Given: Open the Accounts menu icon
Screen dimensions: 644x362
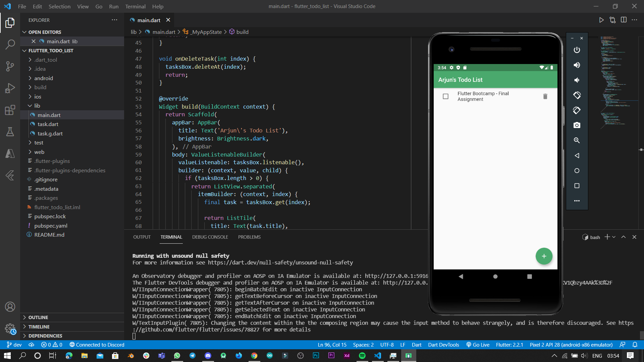Looking at the screenshot, I should 10,307.
